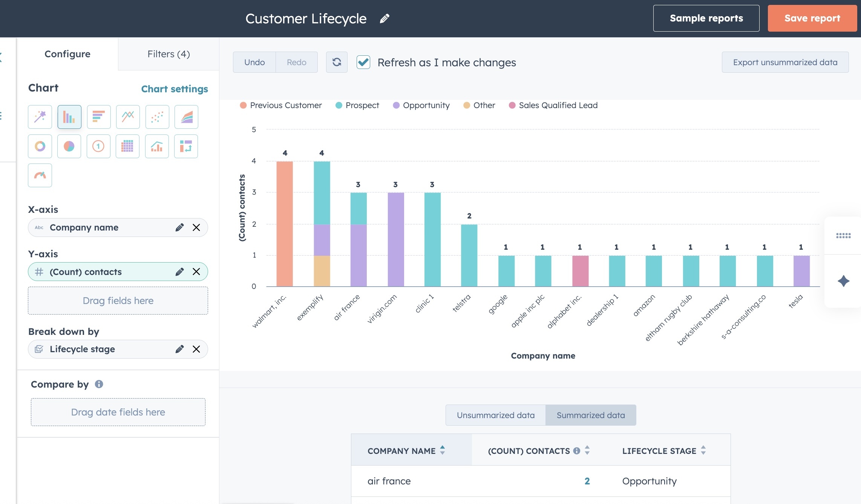Edit the Customer Lifecycle report title
Image resolution: width=861 pixels, height=504 pixels.
pos(385,18)
